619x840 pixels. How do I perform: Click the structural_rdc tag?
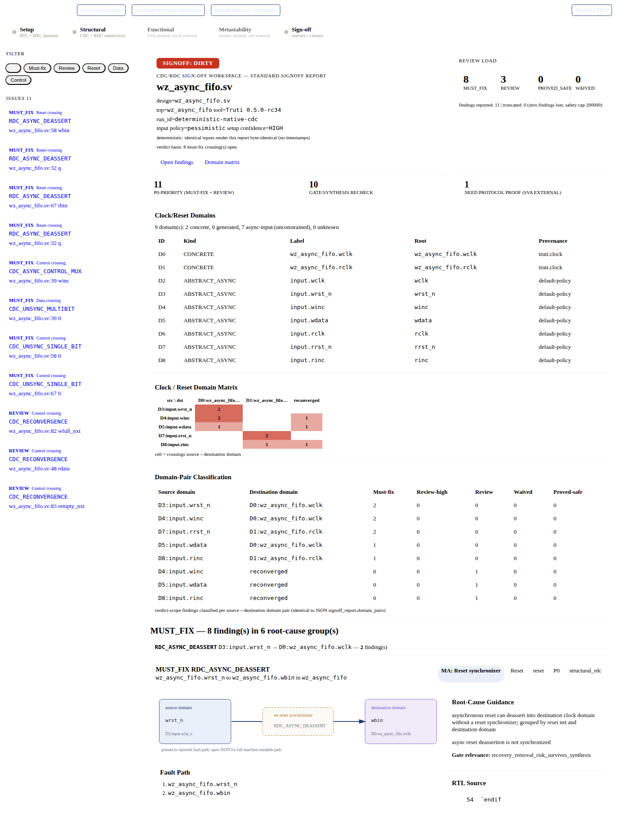tap(585, 671)
